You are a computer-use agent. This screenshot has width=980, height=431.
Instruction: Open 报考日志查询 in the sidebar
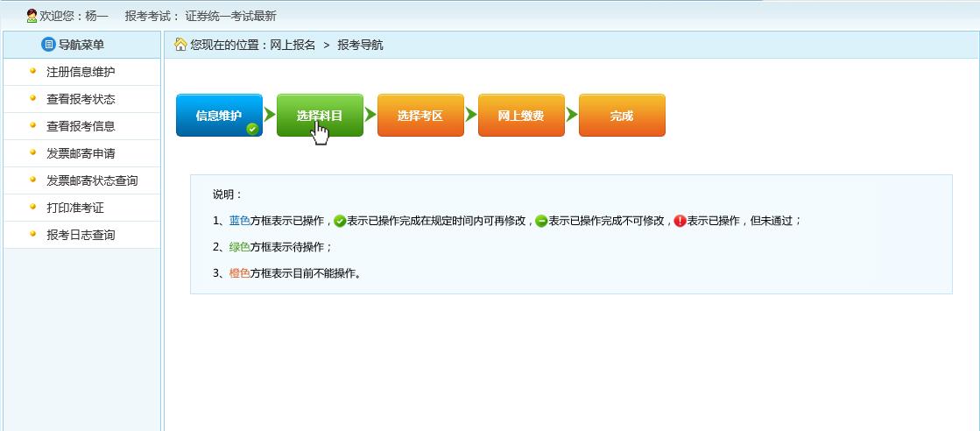(81, 235)
